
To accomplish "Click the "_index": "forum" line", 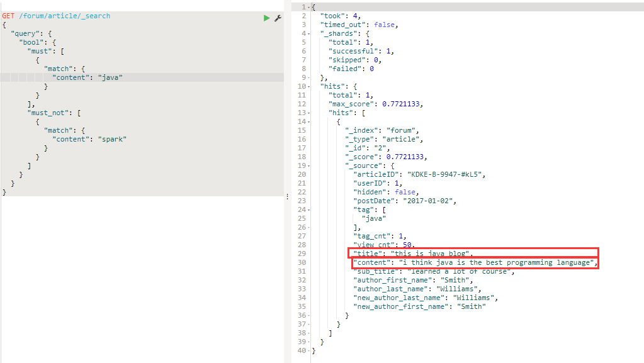I will pyautogui.click(x=382, y=131).
